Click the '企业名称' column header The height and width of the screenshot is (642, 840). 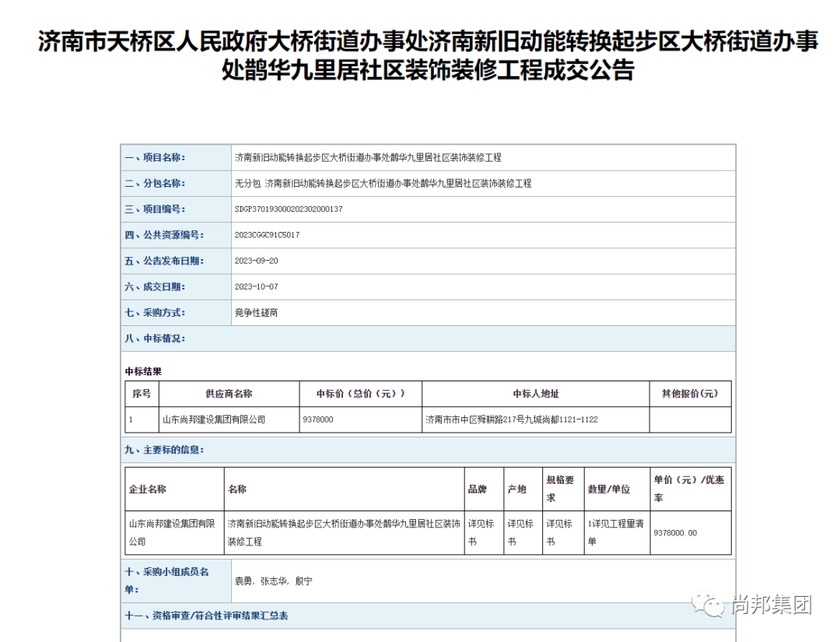(x=175, y=489)
